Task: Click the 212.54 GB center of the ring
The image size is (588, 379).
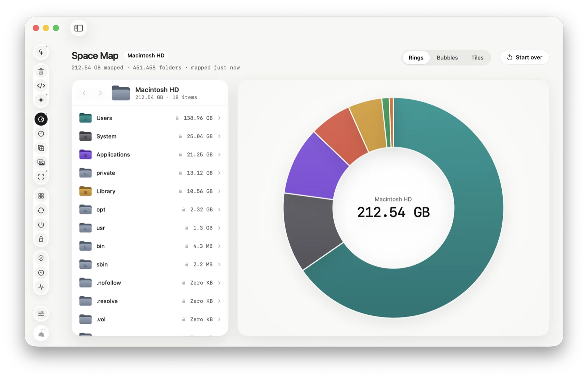Action: pos(393,212)
